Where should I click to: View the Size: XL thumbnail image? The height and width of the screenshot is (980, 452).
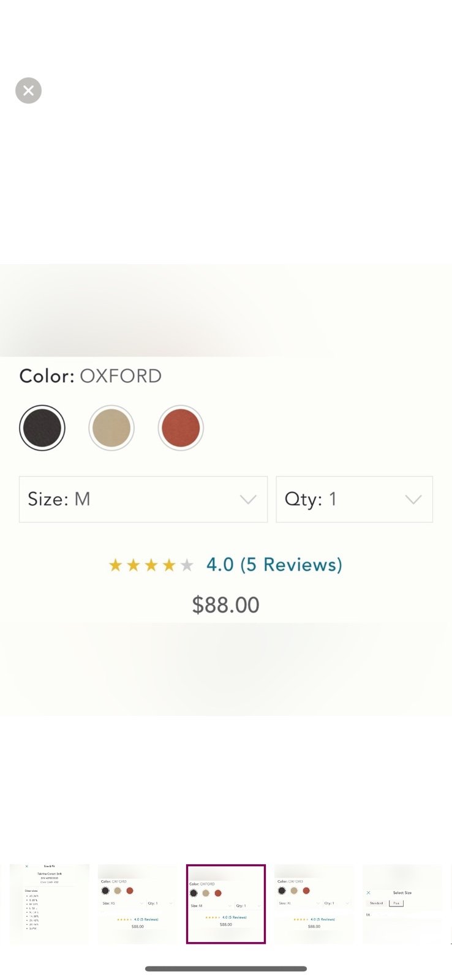(314, 903)
